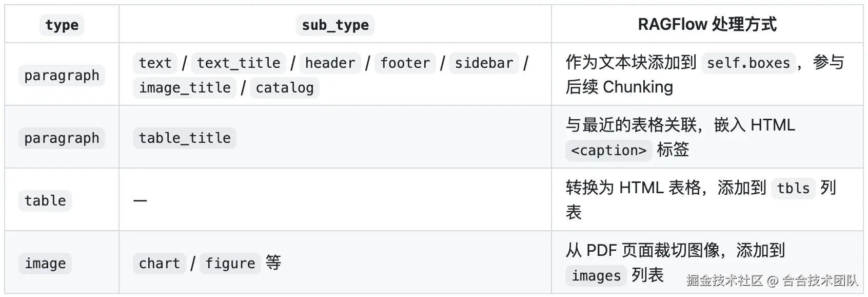Click the "header" sub_type tag
This screenshot has width=868, height=297.
click(x=330, y=63)
